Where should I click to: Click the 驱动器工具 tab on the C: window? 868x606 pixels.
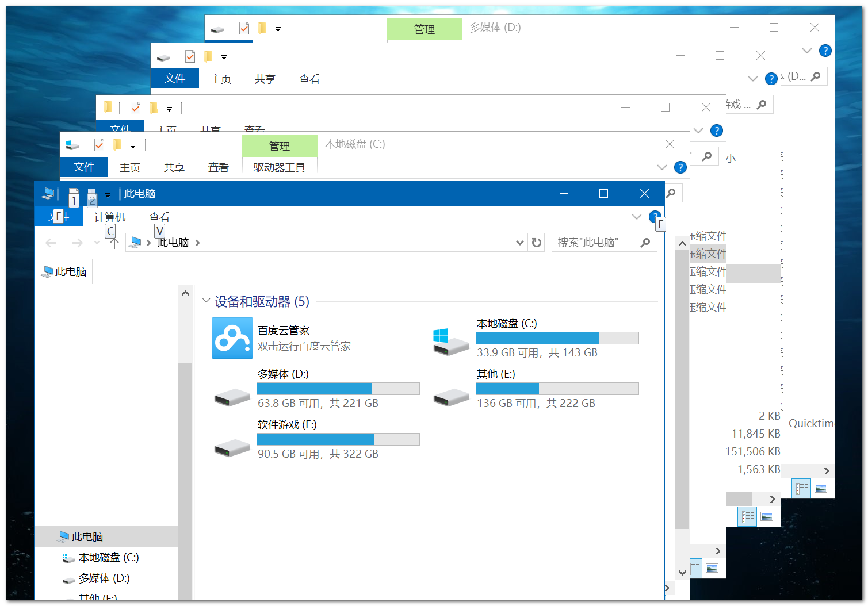point(280,167)
